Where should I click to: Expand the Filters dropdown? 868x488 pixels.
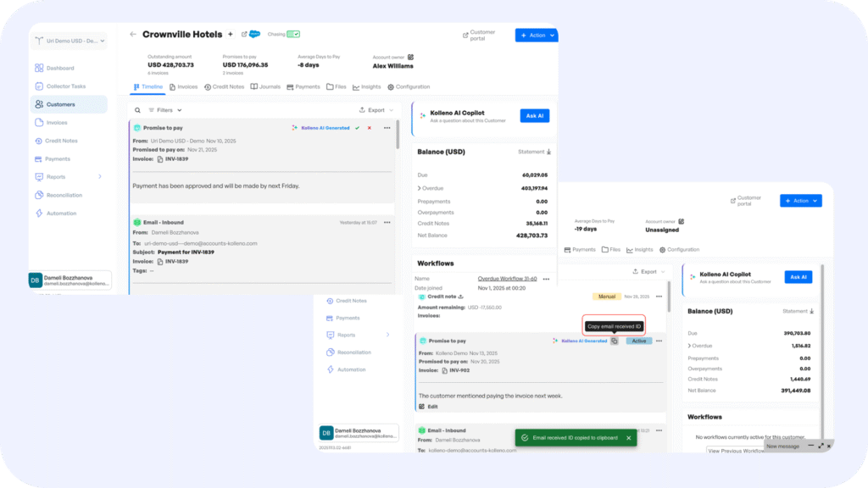point(165,110)
